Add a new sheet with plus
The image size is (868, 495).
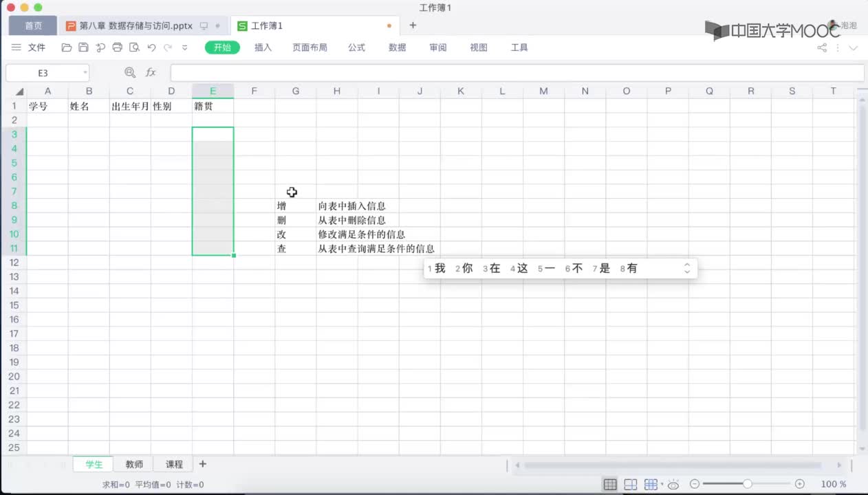coord(202,464)
